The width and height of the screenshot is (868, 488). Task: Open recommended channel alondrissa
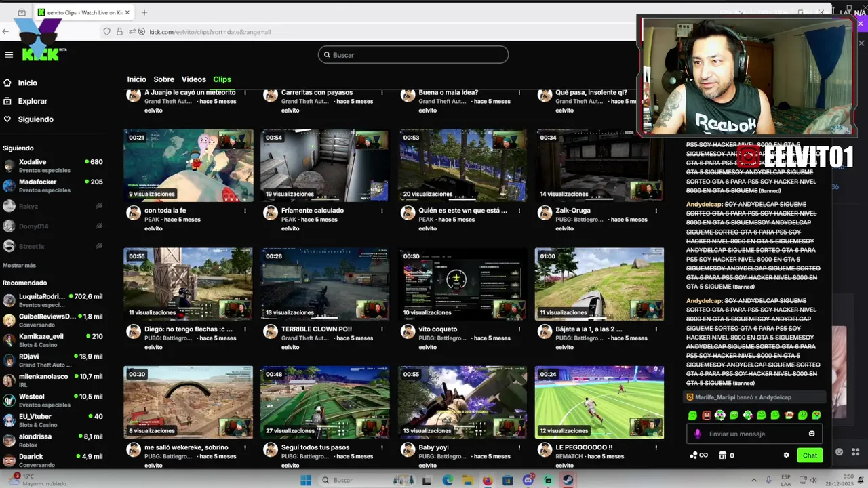53,441
